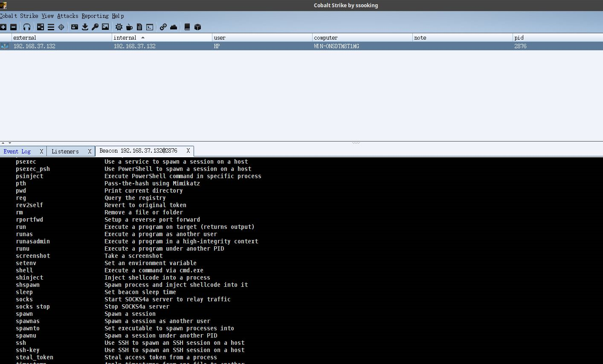Screen dimensions: 603x364
Task: Open Credentials card icon in toolbar
Action: pos(75,27)
